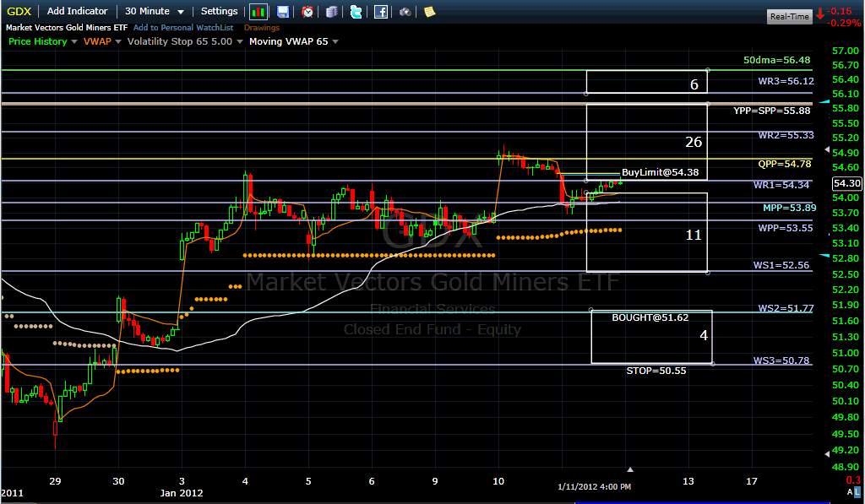Open the 30 Minute timeframe dropdown
The image size is (865, 504).
coord(155,11)
